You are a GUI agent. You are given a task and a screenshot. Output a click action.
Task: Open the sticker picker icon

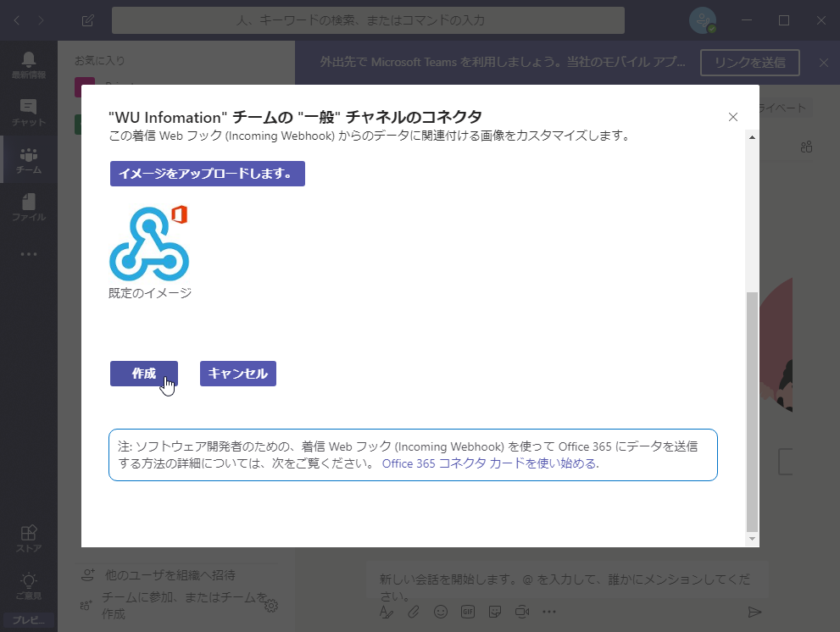click(495, 612)
